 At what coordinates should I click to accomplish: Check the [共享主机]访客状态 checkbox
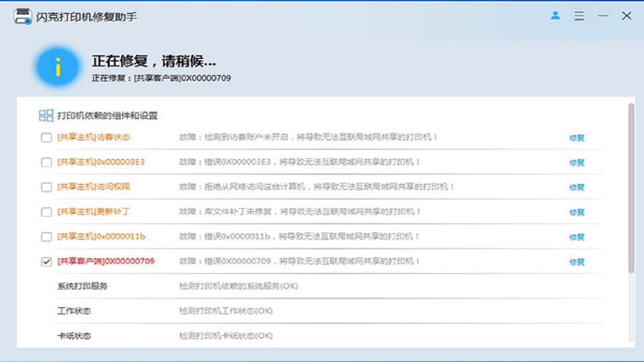point(46,138)
